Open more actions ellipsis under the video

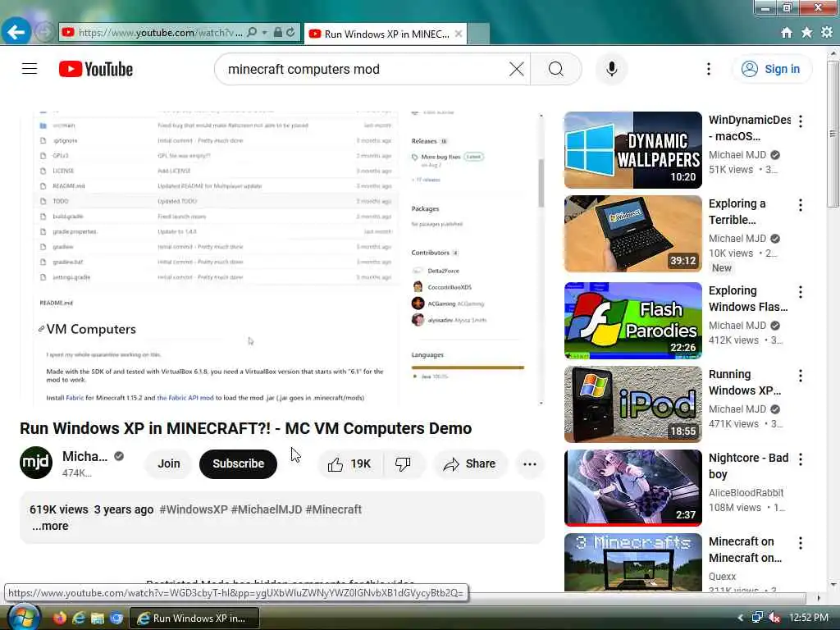(x=530, y=464)
